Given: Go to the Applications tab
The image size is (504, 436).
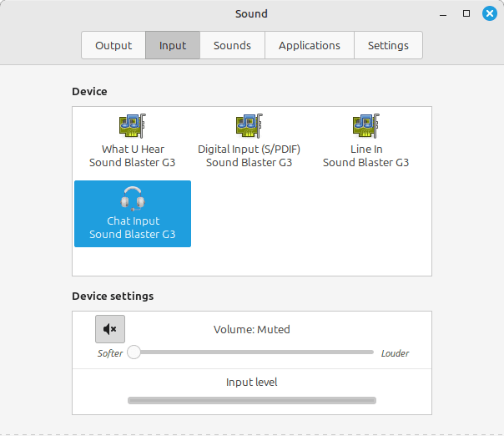Looking at the screenshot, I should point(310,45).
